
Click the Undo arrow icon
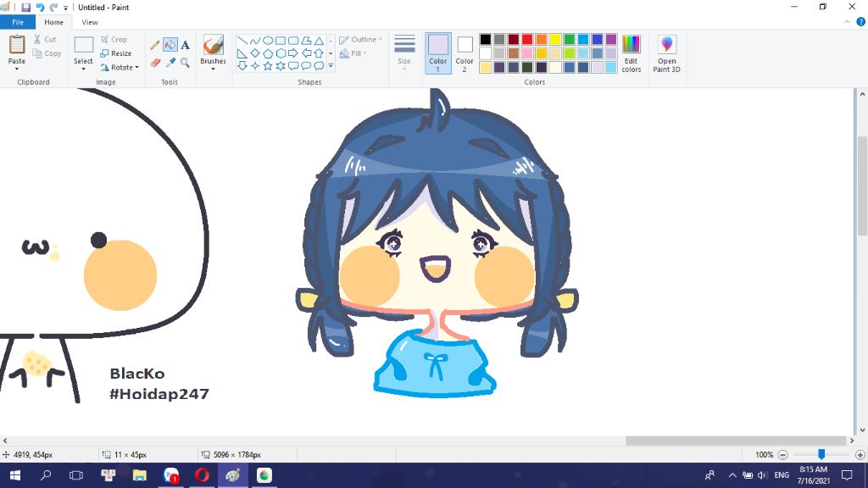click(40, 7)
